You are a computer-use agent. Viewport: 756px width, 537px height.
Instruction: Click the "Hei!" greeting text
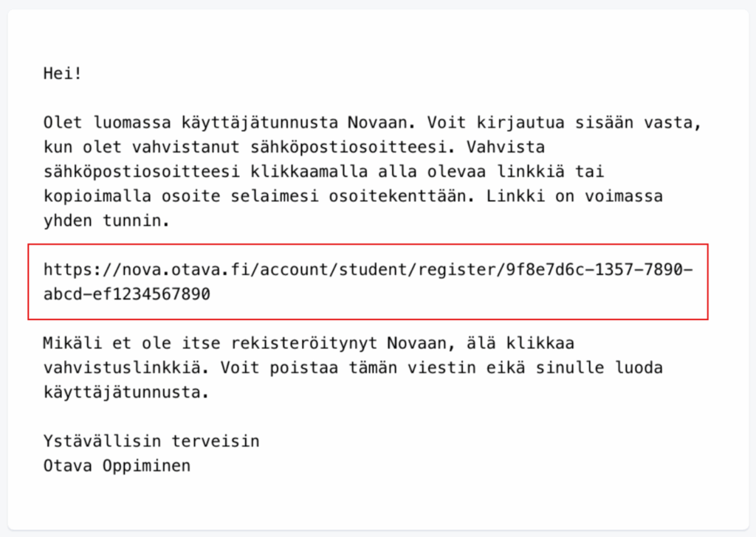pos(62,74)
